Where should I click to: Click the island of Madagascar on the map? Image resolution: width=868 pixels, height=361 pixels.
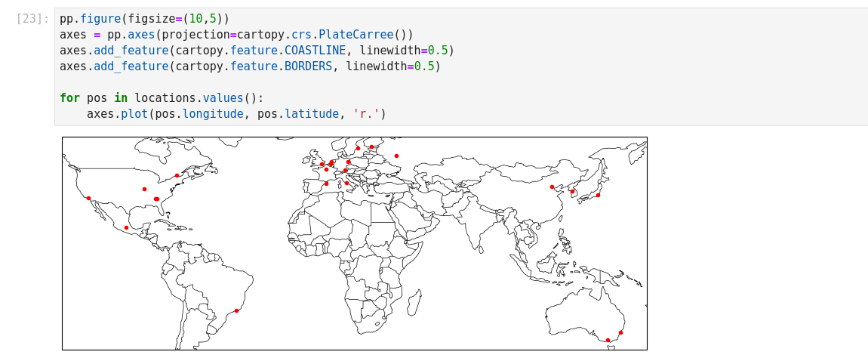(414, 301)
